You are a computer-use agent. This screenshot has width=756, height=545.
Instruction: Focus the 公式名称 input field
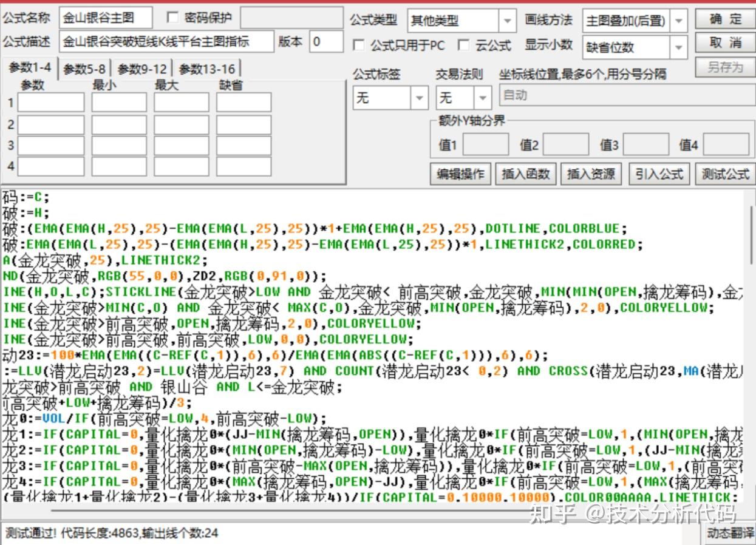[x=106, y=18]
